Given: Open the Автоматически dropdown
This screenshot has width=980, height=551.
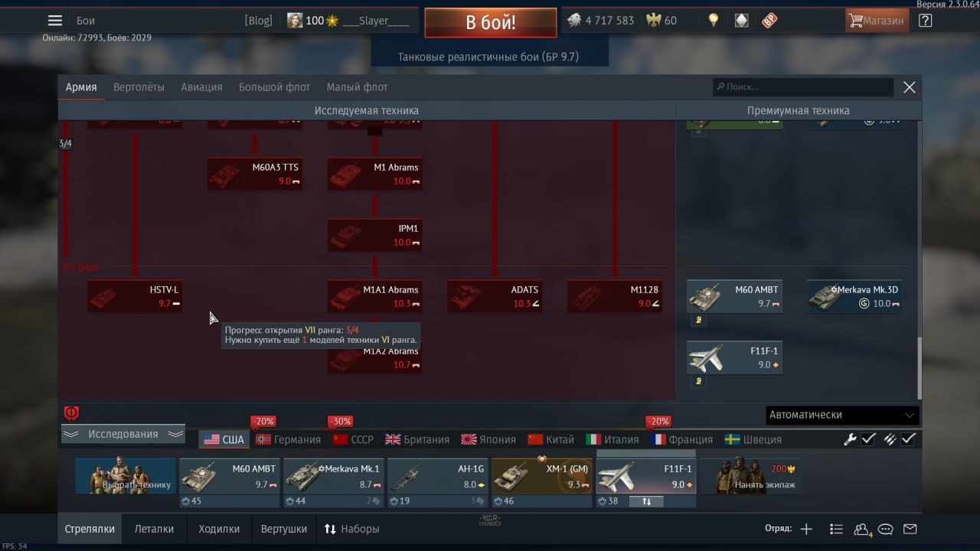Looking at the screenshot, I should click(842, 415).
